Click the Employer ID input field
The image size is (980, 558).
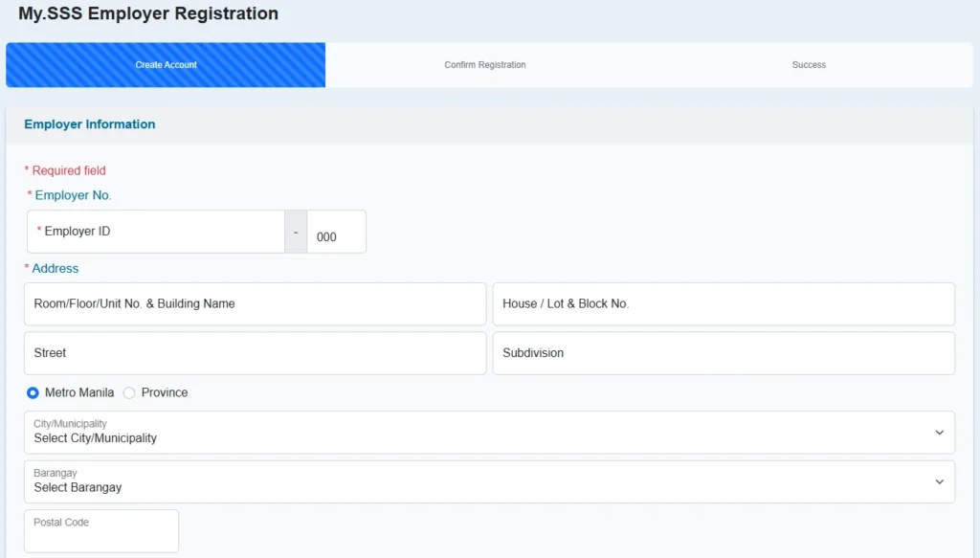click(156, 232)
